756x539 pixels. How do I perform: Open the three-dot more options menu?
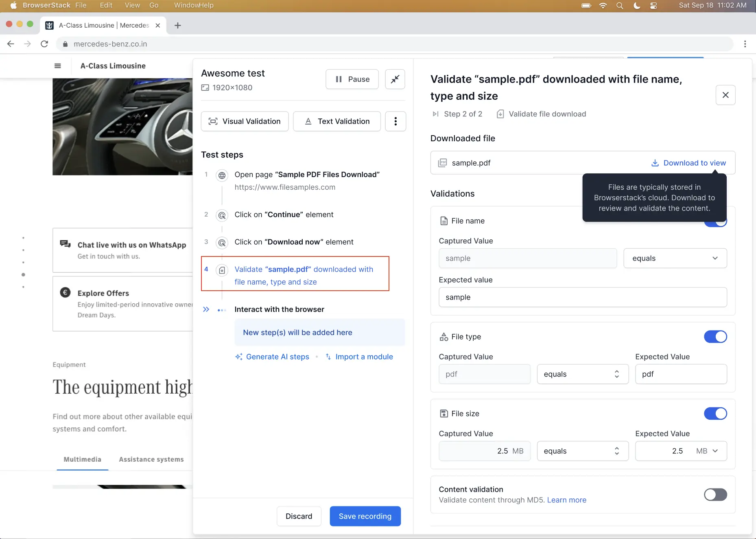coord(395,121)
